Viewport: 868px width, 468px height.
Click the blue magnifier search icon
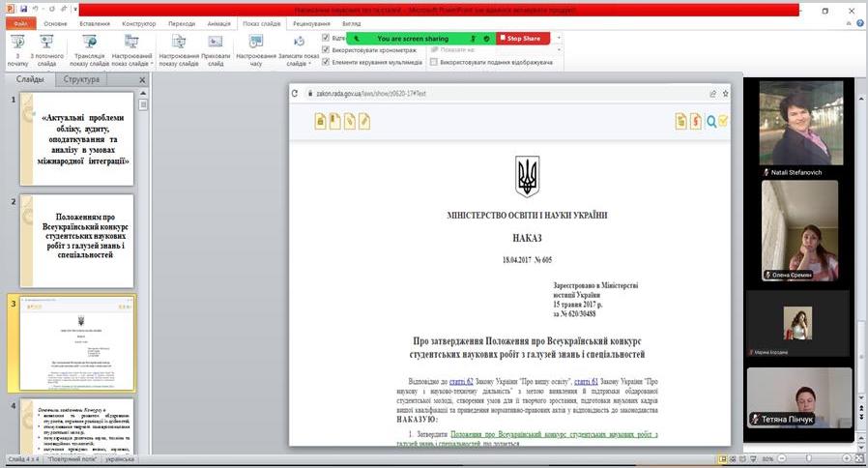(x=711, y=121)
